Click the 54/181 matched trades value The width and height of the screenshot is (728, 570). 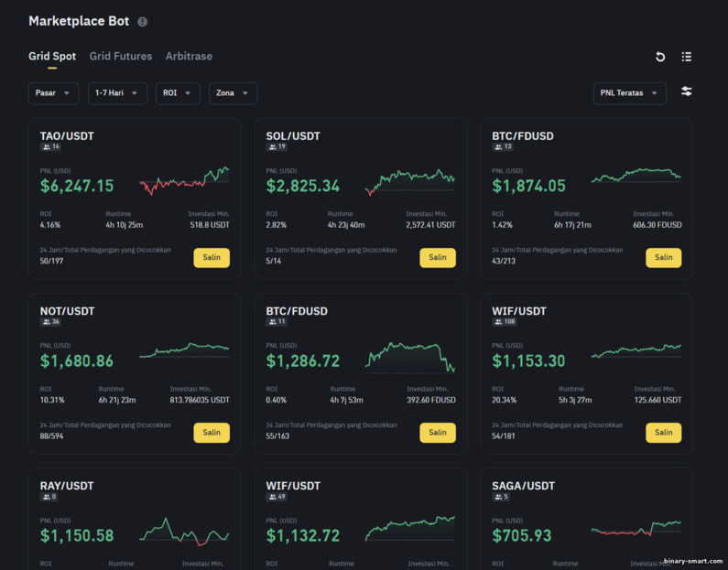click(x=504, y=436)
